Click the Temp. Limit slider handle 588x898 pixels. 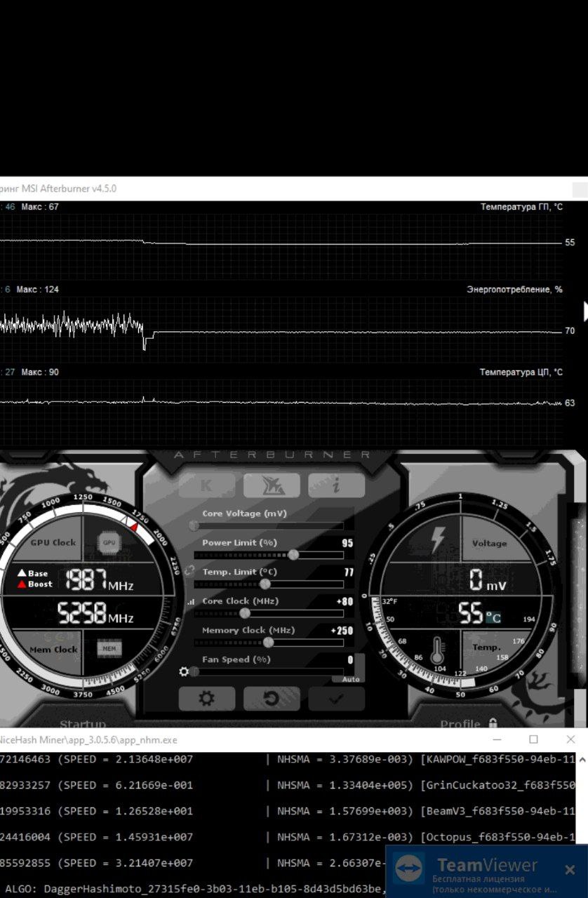[x=265, y=584]
